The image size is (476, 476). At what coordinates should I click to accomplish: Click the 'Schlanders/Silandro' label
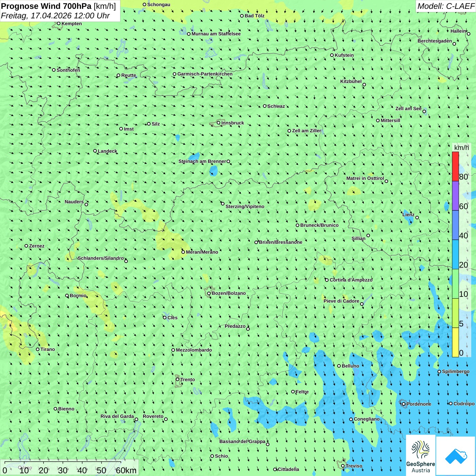point(101,258)
